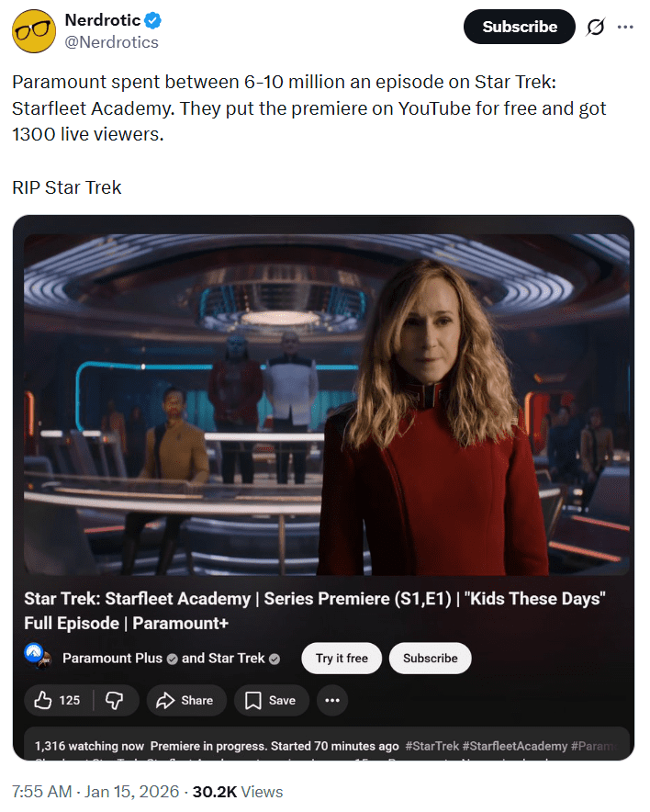
Task: Dislike the video with the thumbs down icon
Action: click(x=115, y=700)
